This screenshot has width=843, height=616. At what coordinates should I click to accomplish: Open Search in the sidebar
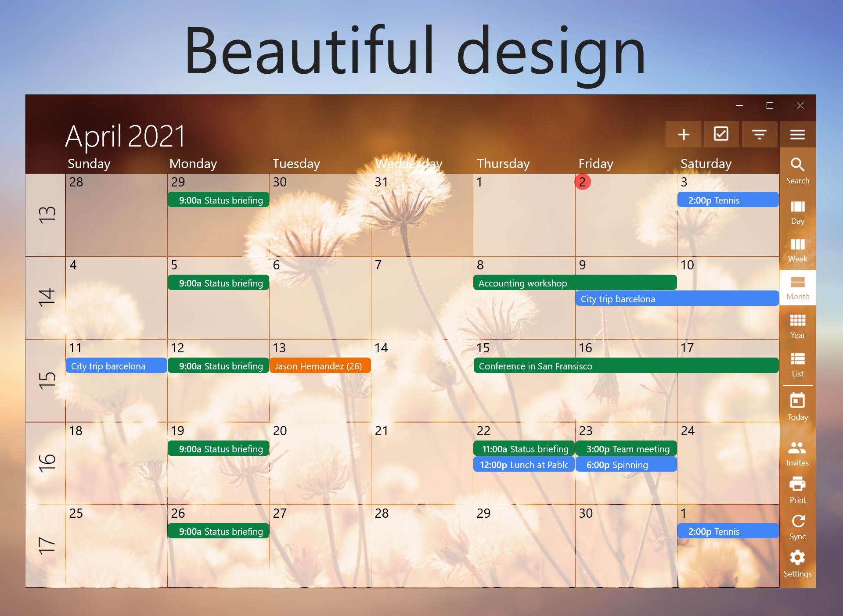point(797,171)
